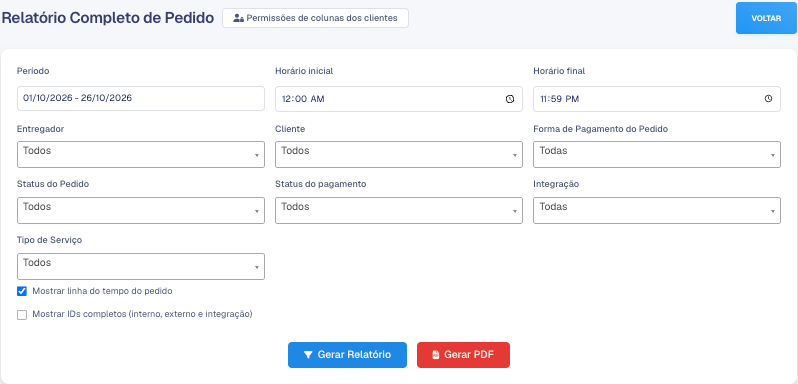Click the funnel icon on Gerar Relatório

[308, 355]
